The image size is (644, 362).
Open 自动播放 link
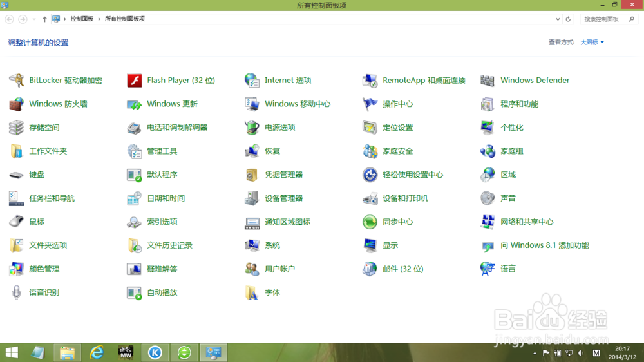[162, 292]
